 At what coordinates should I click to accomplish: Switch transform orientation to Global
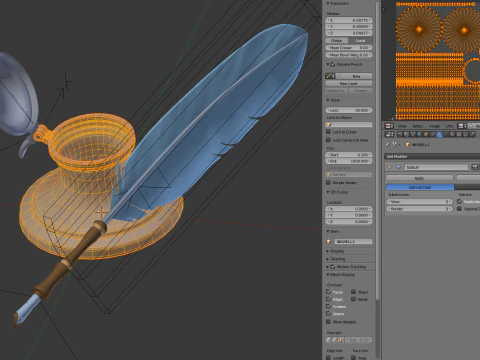coord(337,40)
